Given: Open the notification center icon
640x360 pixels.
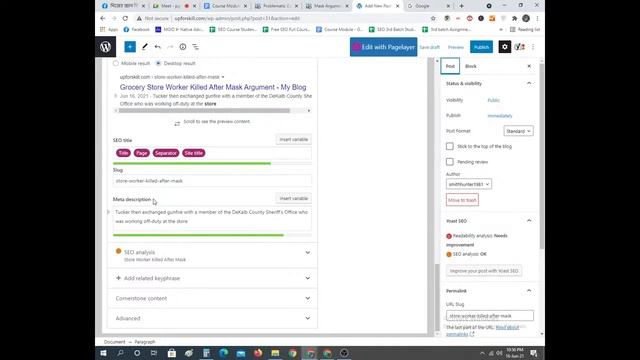Looking at the screenshot, I should click(x=533, y=353).
